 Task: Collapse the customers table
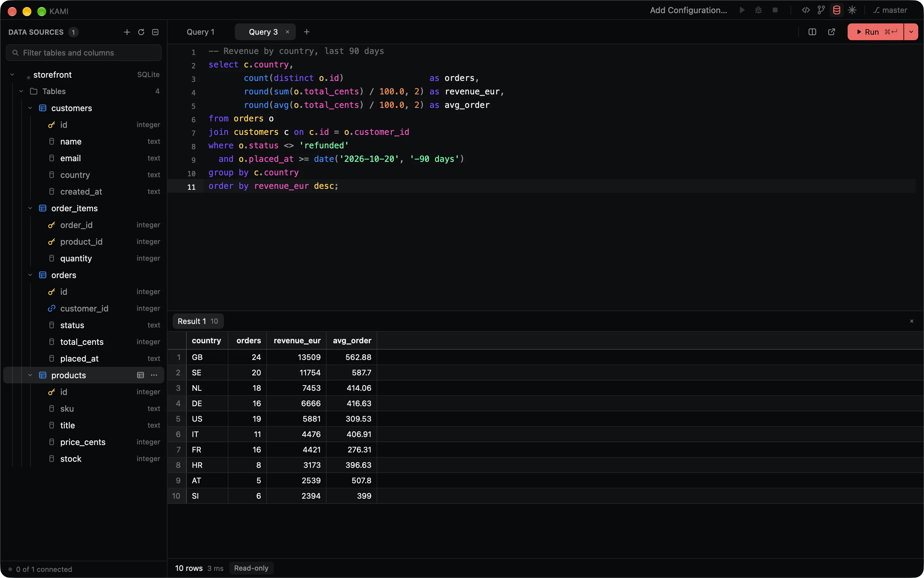pyautogui.click(x=30, y=108)
